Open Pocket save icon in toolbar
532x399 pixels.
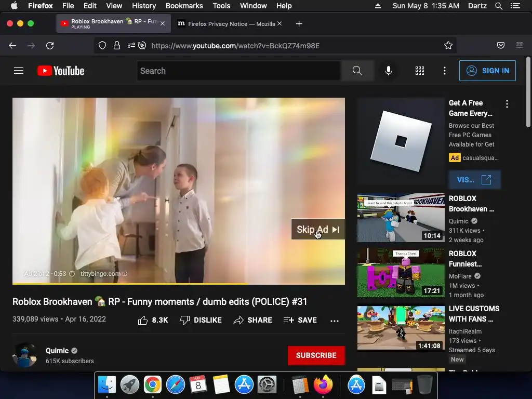[500, 46]
